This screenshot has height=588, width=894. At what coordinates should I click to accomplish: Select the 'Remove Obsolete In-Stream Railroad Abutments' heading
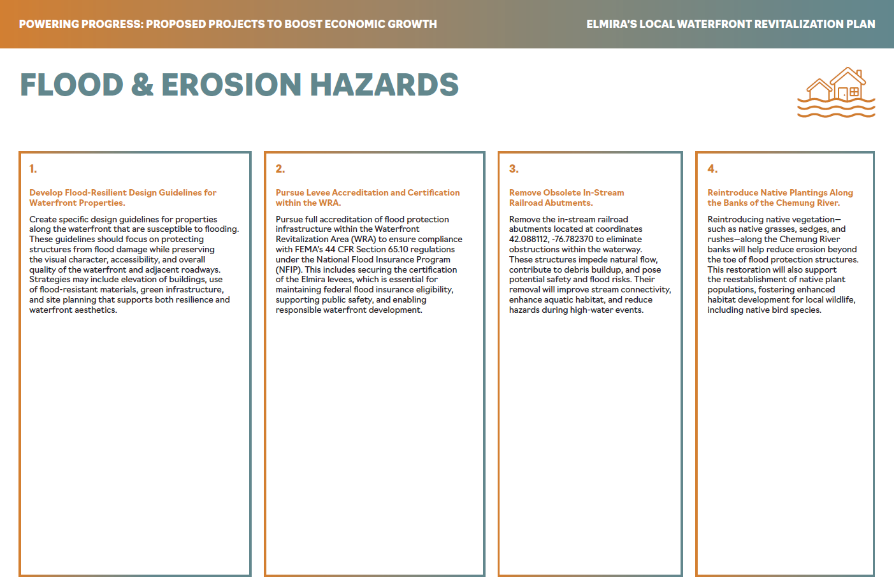tap(566, 197)
